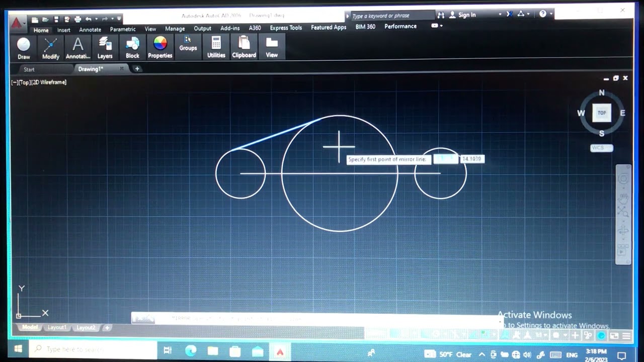
Task: Expand the Modify ribbon panel
Action: point(50,49)
